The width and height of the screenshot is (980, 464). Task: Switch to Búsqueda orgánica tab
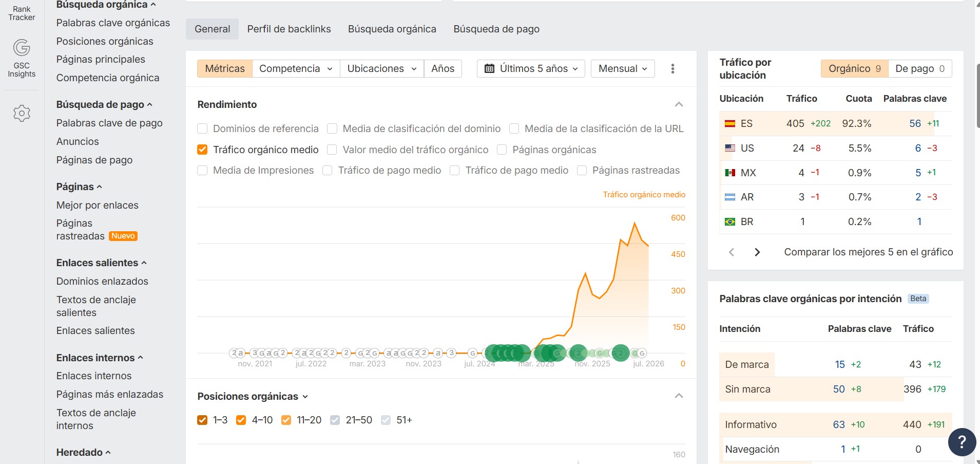point(392,29)
